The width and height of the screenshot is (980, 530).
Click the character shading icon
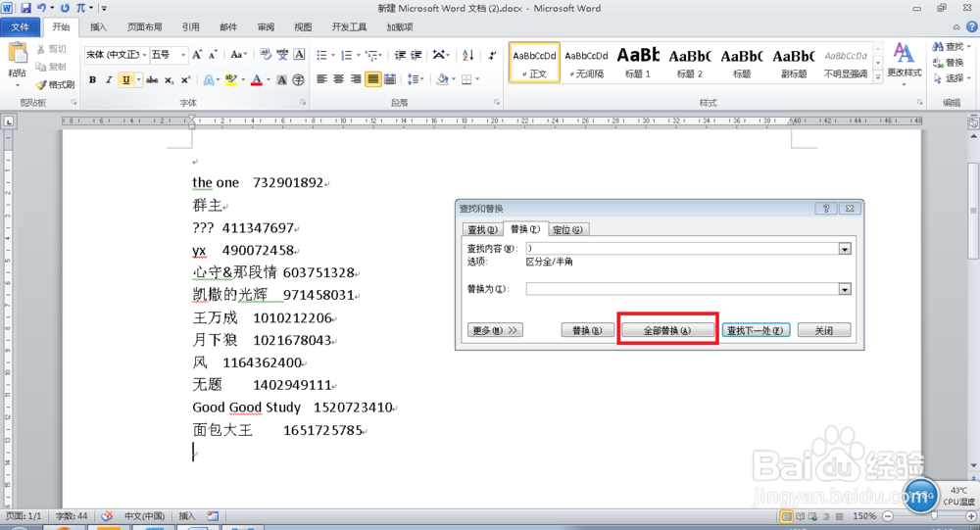282,80
